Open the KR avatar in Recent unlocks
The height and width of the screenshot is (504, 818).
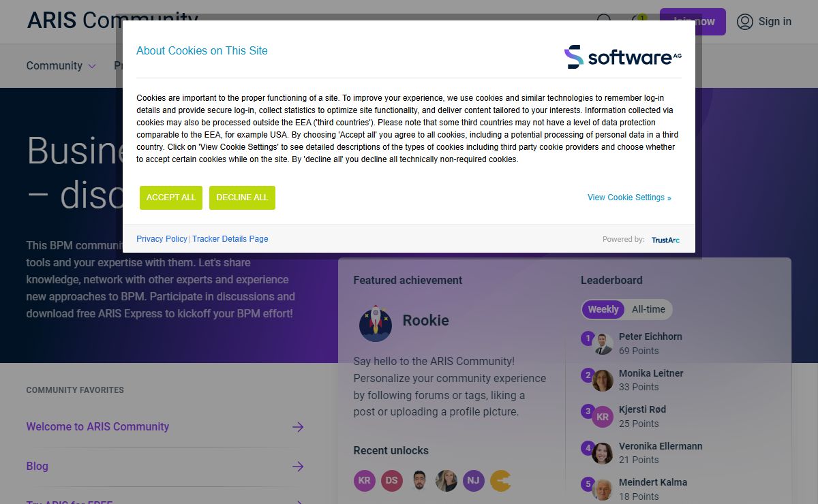(x=365, y=481)
